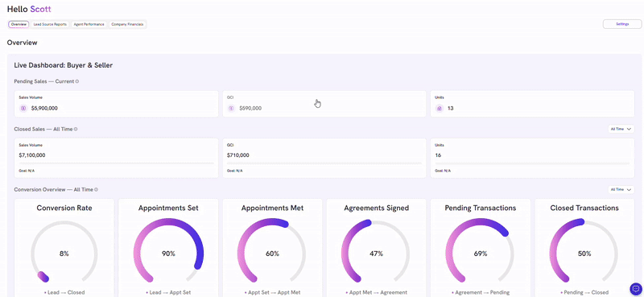Open the Conversion Overview All Time dropdown

(621, 189)
